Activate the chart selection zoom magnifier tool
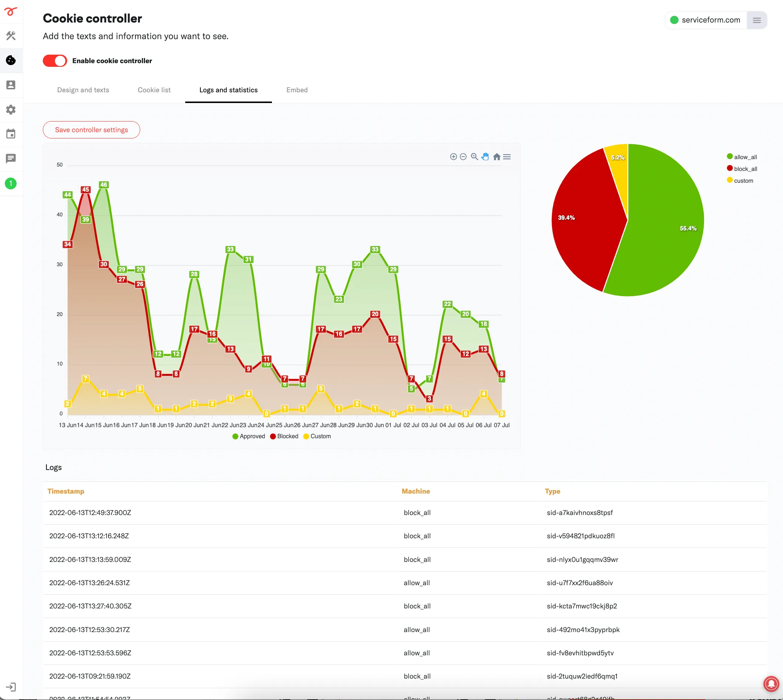Viewport: 783px width, 700px height. [474, 157]
